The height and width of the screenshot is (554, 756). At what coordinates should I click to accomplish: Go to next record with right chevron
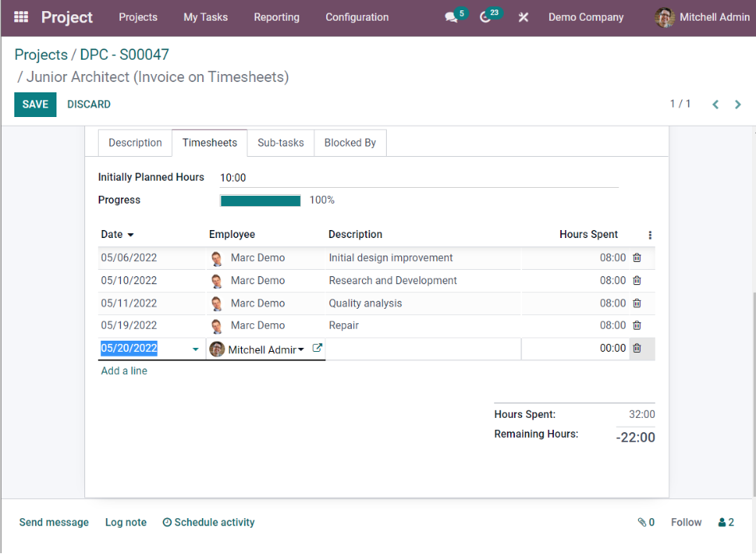click(x=737, y=103)
